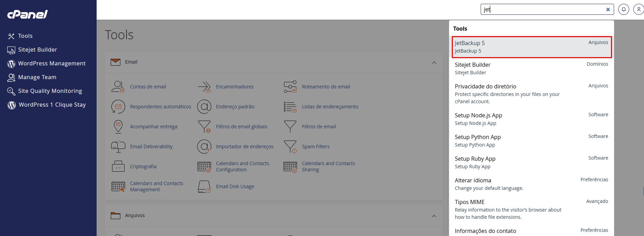Select the Encaminhadores tool
This screenshot has width=644, height=236.
[x=234, y=86]
